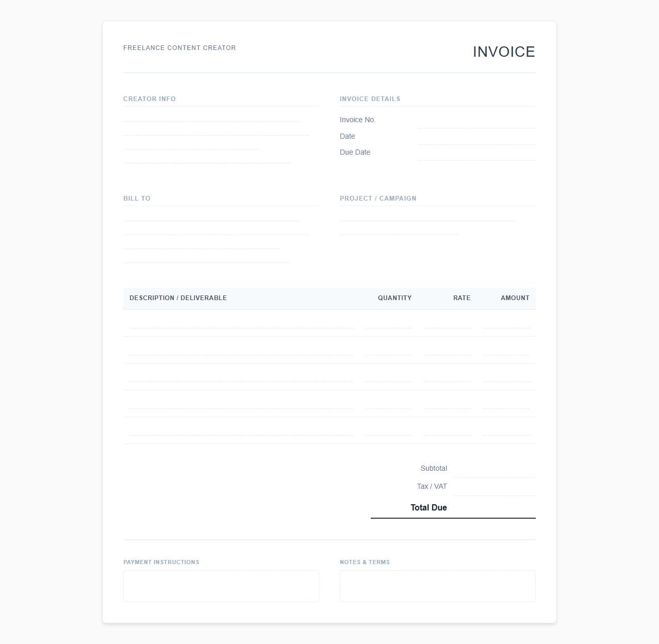Click the Total Due label

point(429,507)
